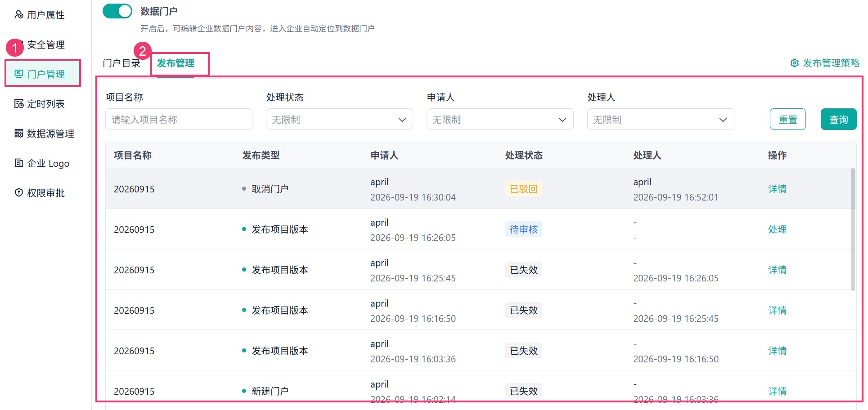Screen dimensions: 868x410
Task: Click the 重置 button
Action: point(788,120)
